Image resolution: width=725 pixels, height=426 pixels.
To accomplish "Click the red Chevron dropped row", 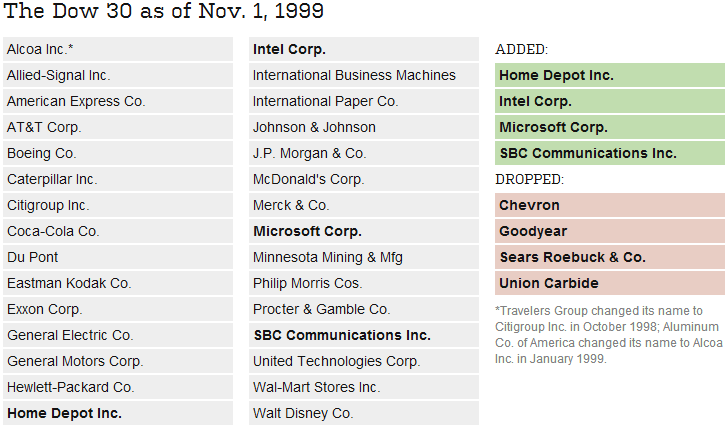I will pyautogui.click(x=610, y=205).
